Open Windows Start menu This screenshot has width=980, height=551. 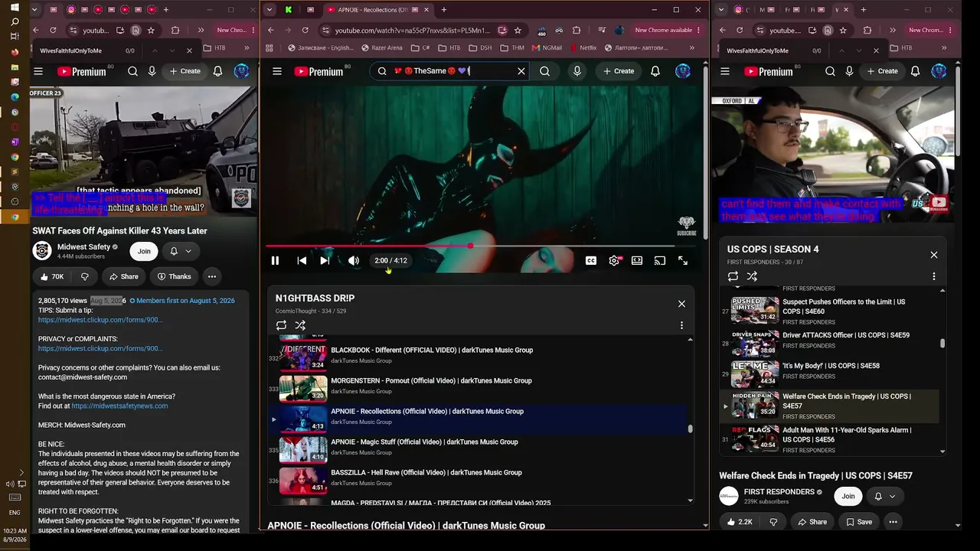[x=15, y=8]
